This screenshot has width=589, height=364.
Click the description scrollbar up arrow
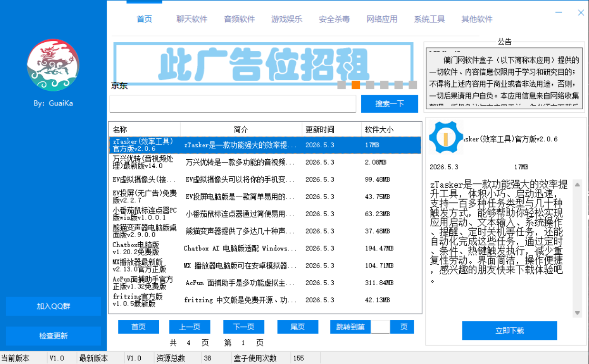[x=578, y=184]
